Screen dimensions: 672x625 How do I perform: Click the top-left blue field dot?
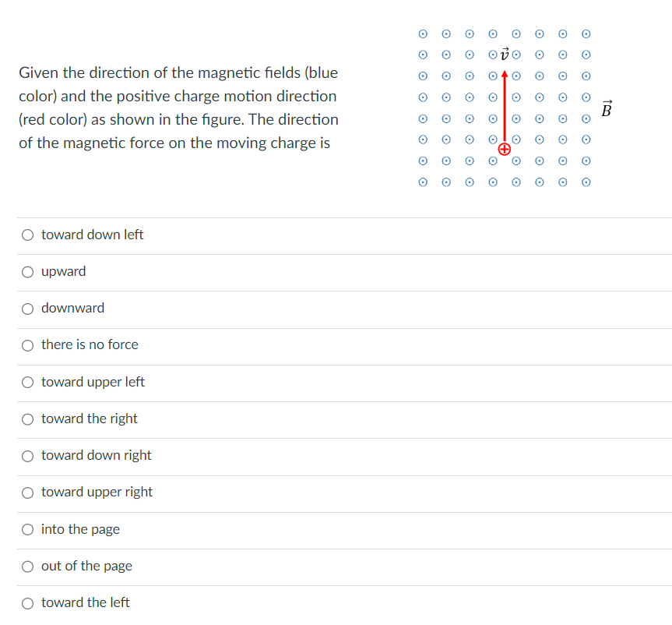(x=423, y=34)
